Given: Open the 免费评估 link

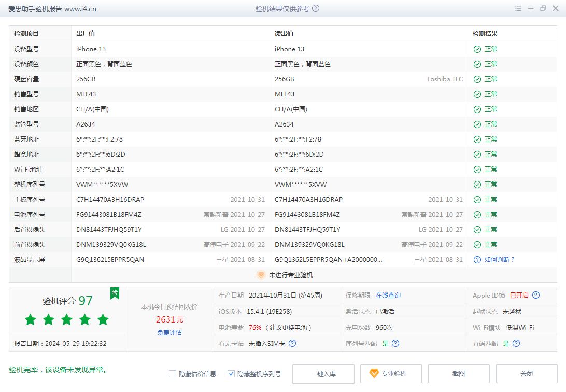Looking at the screenshot, I should pyautogui.click(x=169, y=332).
